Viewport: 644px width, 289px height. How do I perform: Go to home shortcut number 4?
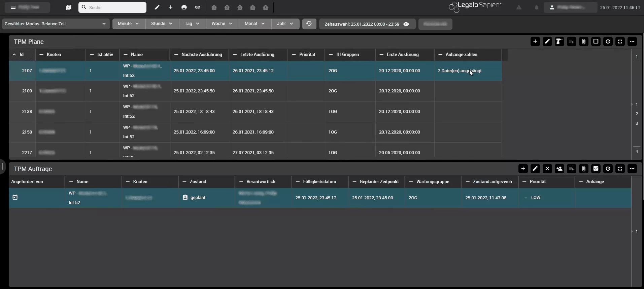pos(253,7)
